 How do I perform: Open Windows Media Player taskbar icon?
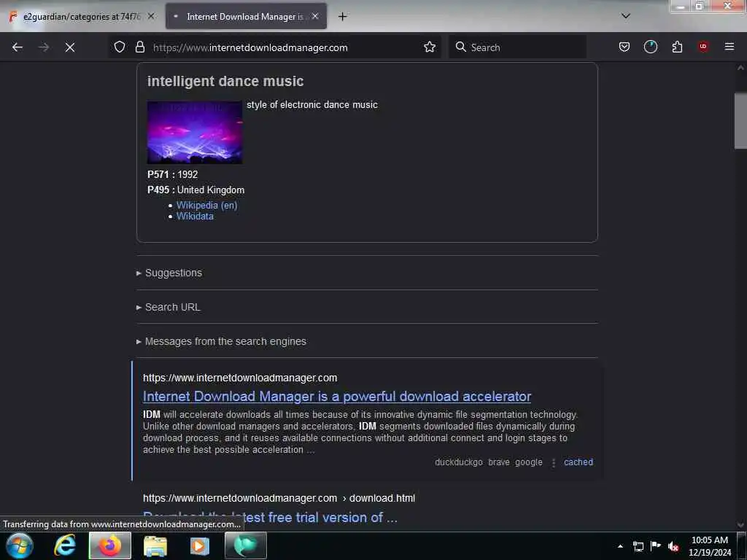point(200,545)
